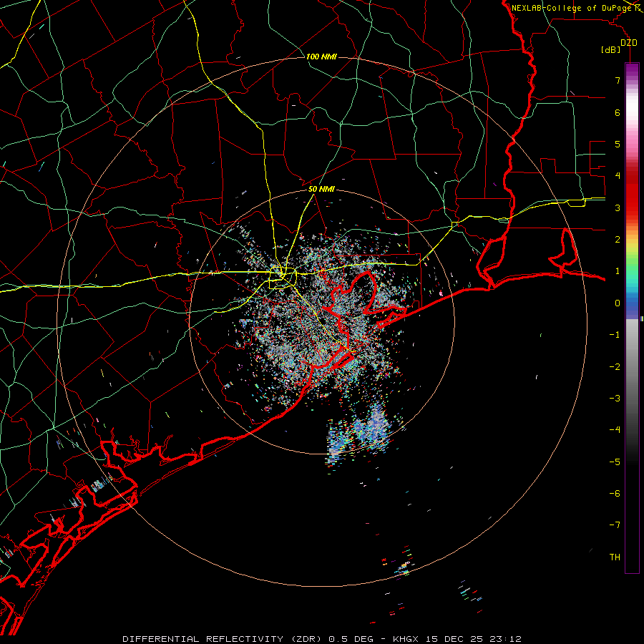
Task: Click the -3 tick label on scale
Action: pyautogui.click(x=615, y=399)
